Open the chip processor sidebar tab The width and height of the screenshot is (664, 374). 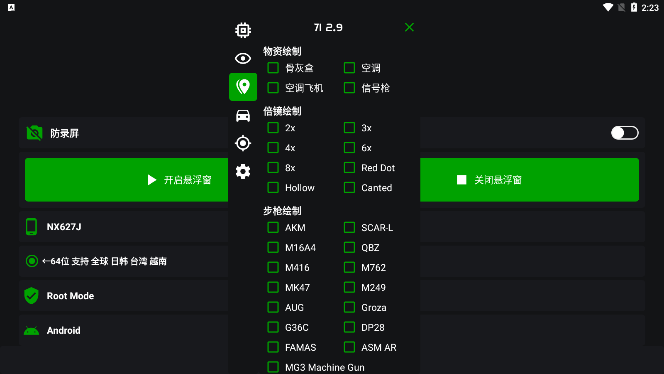[x=243, y=30]
